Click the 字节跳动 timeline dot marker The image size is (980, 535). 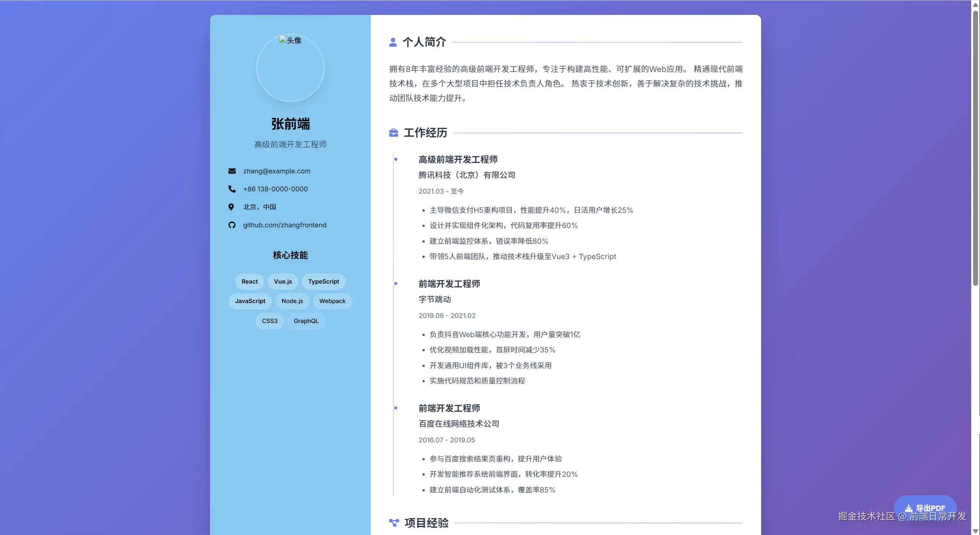coord(396,284)
